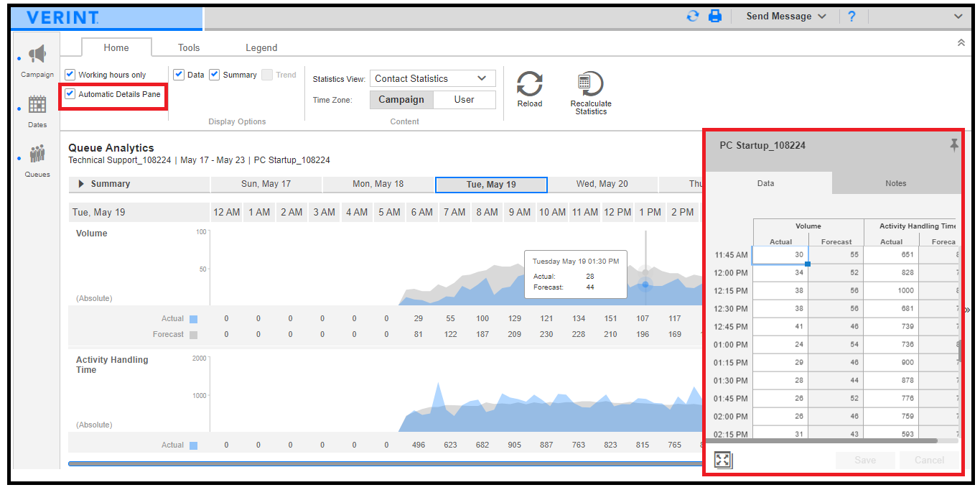This screenshot has height=490, width=980.
Task: Open the Queues people icon in sidebar
Action: [37, 154]
